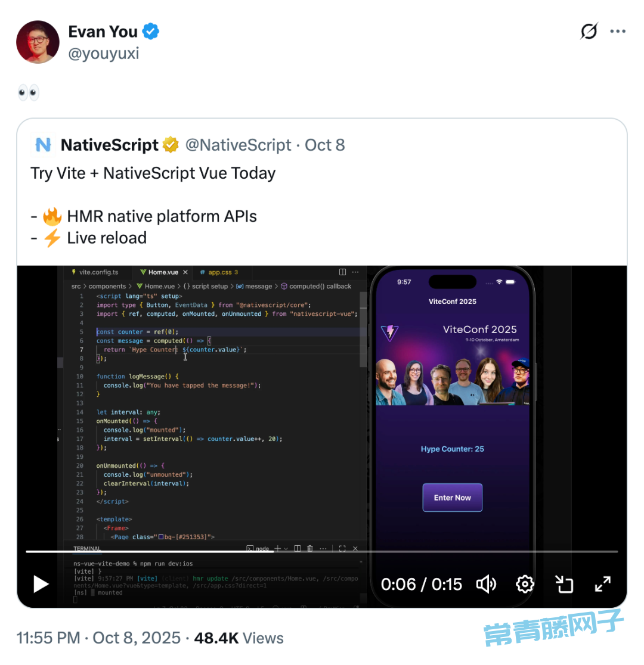Click the Evan You blue verified badge

(x=151, y=32)
